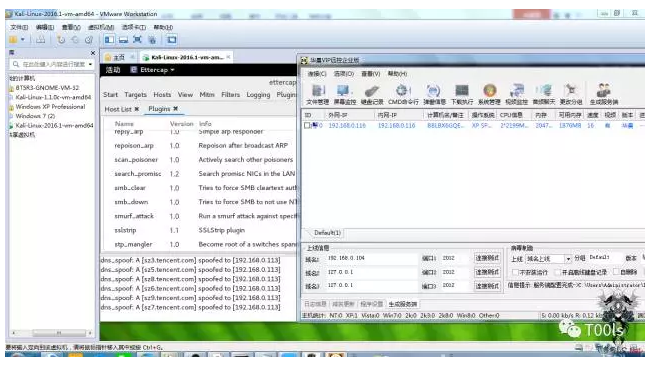Screen dimensions: 650x367
Task: Enable the offline keyboard-record checkbox
Action: tap(558, 272)
